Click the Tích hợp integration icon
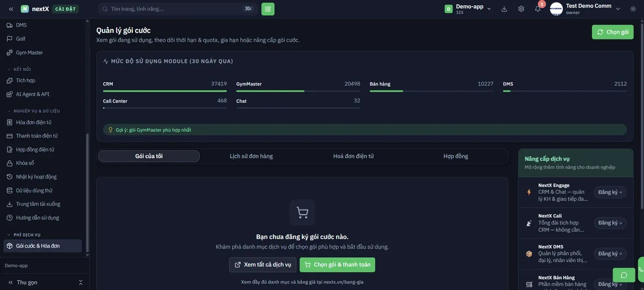Viewport: 644px width, 290px height. (9, 81)
